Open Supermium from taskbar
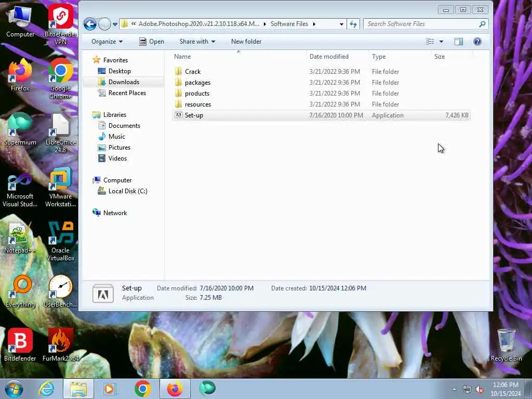 pyautogui.click(x=207, y=388)
